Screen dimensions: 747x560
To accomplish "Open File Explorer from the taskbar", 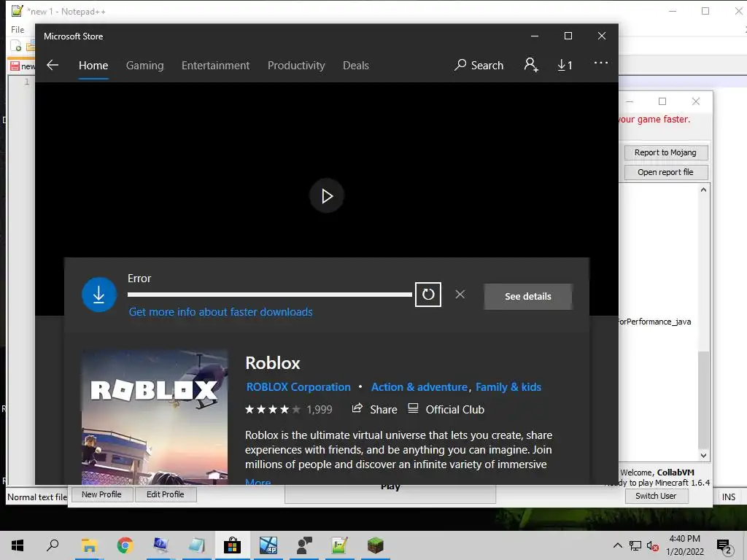I will [x=89, y=545].
